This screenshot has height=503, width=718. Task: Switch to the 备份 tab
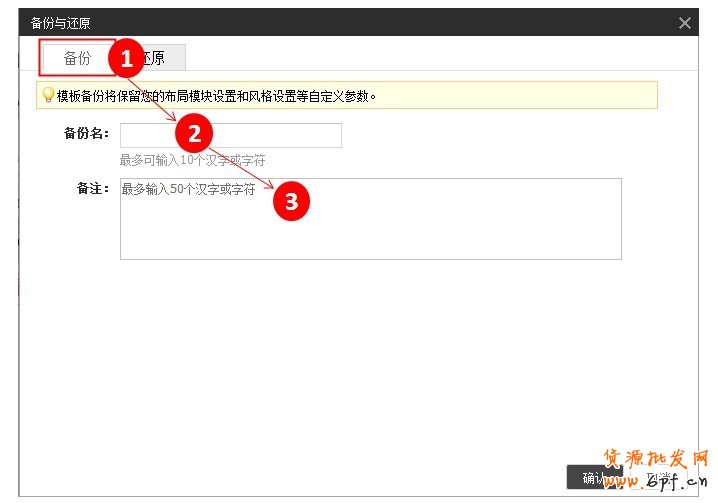click(77, 58)
